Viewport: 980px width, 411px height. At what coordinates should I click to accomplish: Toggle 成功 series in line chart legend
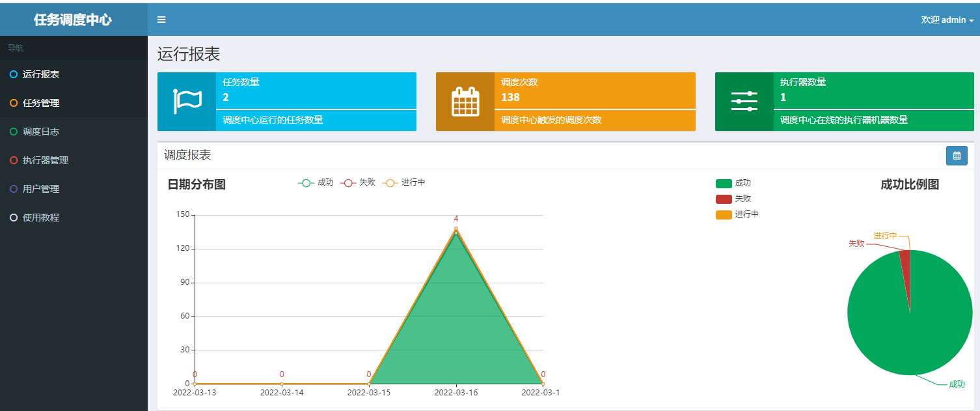tap(316, 182)
